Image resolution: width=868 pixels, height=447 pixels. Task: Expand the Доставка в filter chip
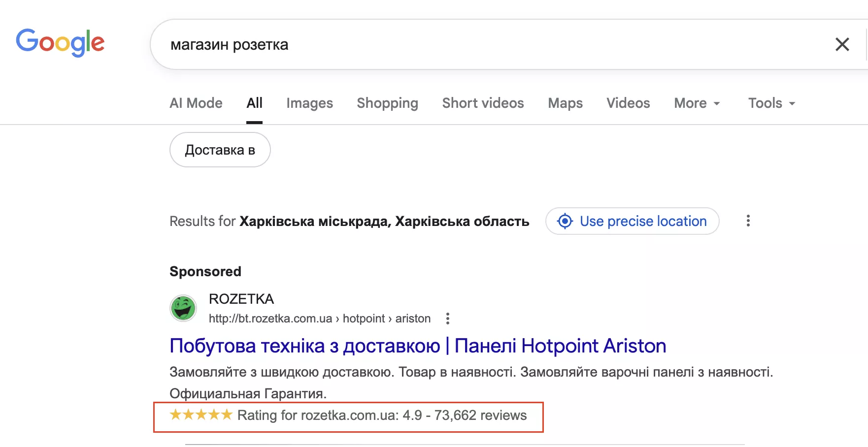coord(220,150)
